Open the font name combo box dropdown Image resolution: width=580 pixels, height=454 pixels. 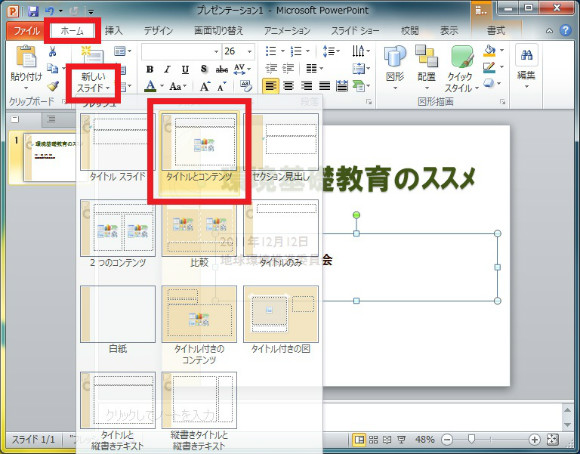pos(216,51)
